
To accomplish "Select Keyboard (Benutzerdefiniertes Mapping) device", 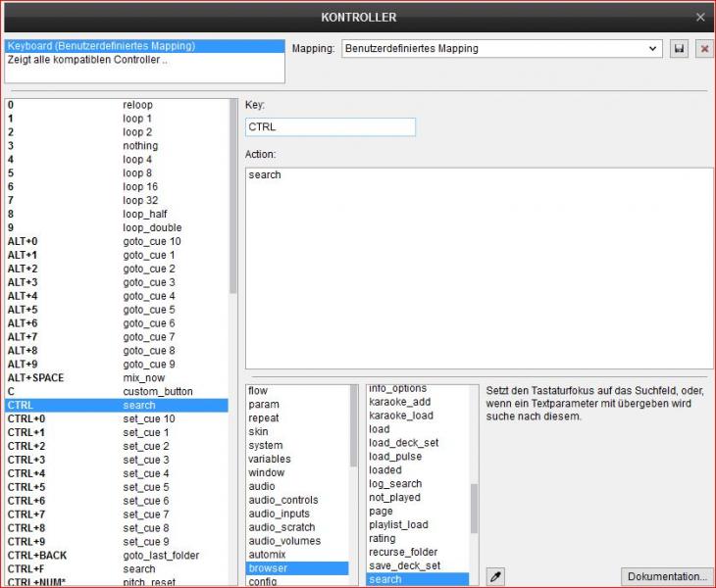I will point(144,46).
